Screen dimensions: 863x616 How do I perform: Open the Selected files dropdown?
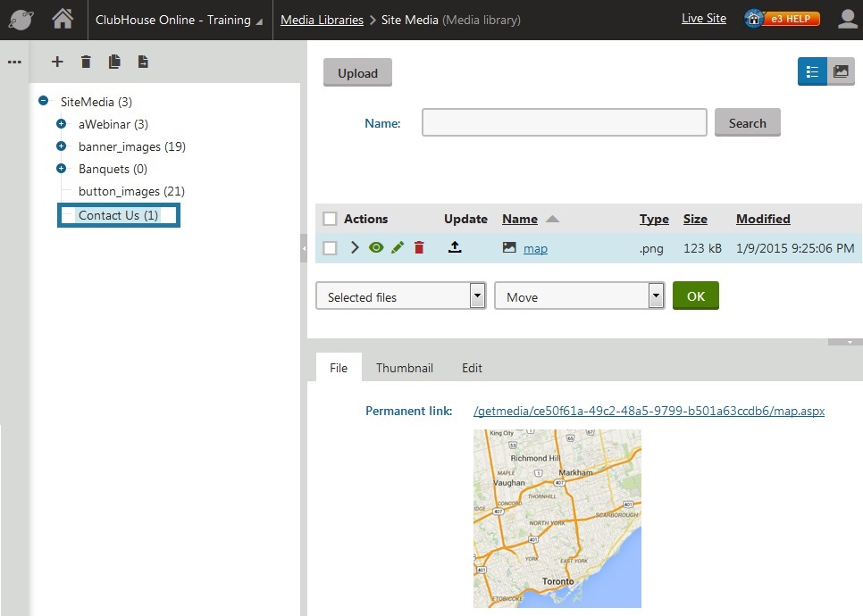[400, 296]
